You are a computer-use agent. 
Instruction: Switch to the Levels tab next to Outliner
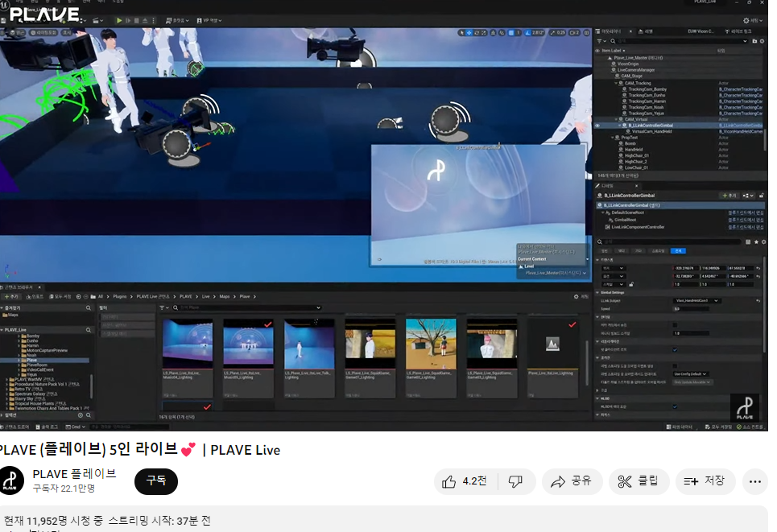tap(646, 31)
